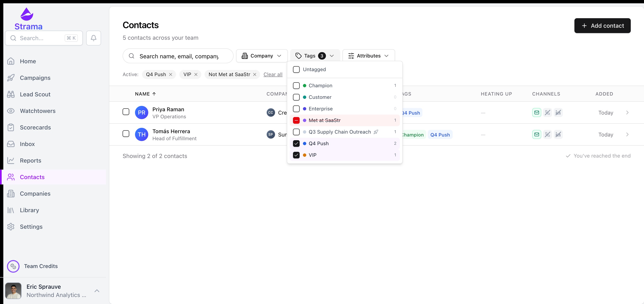Click the Reports chart icon
Image resolution: width=644 pixels, height=304 pixels.
11,160
